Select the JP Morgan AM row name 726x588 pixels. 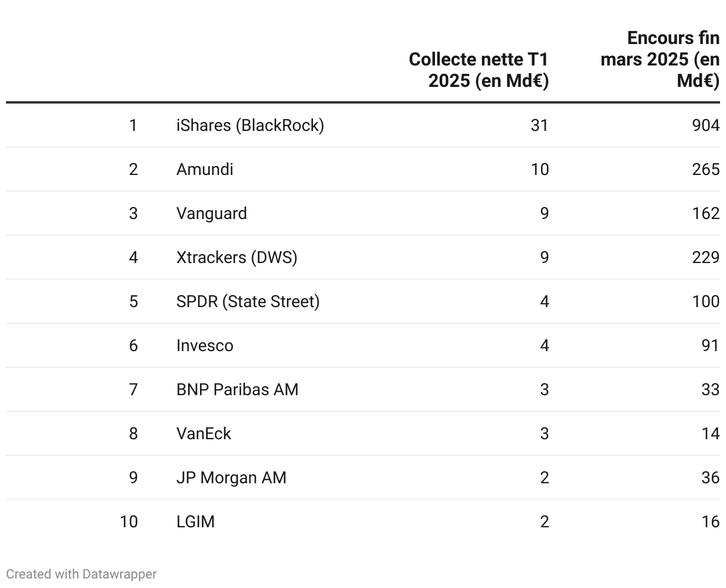click(x=231, y=478)
